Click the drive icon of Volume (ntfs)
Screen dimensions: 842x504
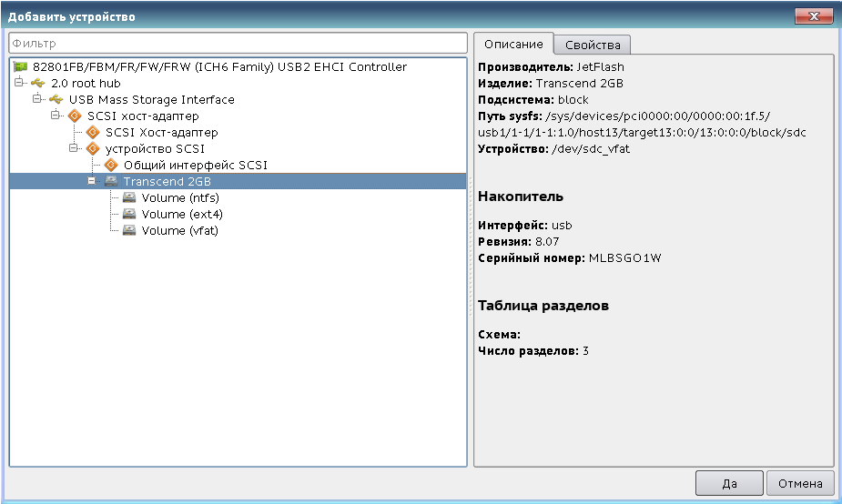pyautogui.click(x=129, y=197)
